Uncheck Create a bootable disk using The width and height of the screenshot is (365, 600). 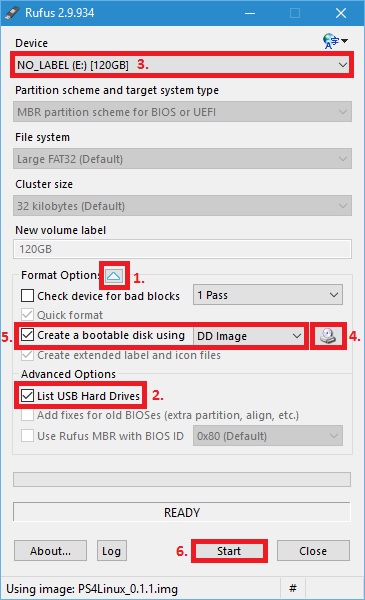point(28,335)
